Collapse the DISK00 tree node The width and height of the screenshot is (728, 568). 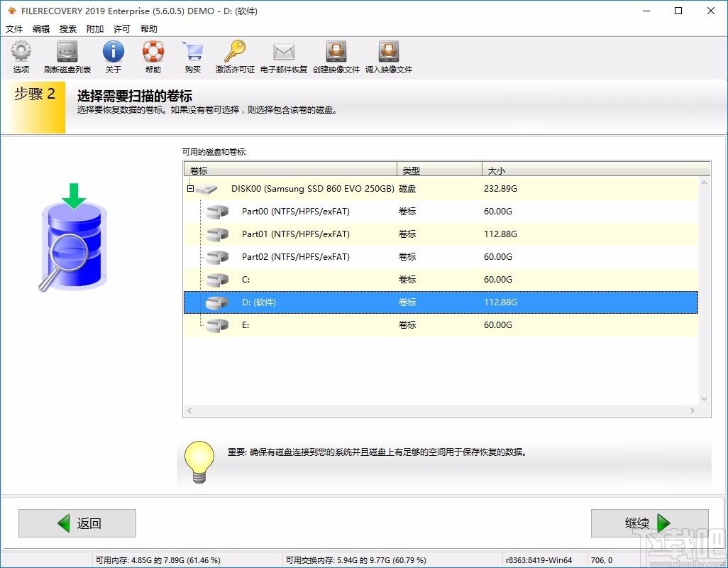pos(190,189)
